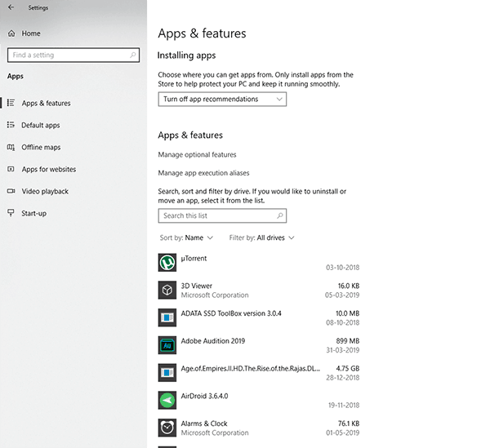The height and width of the screenshot is (448, 490).
Task: Open the app recommendations dropdown
Action: point(222,99)
